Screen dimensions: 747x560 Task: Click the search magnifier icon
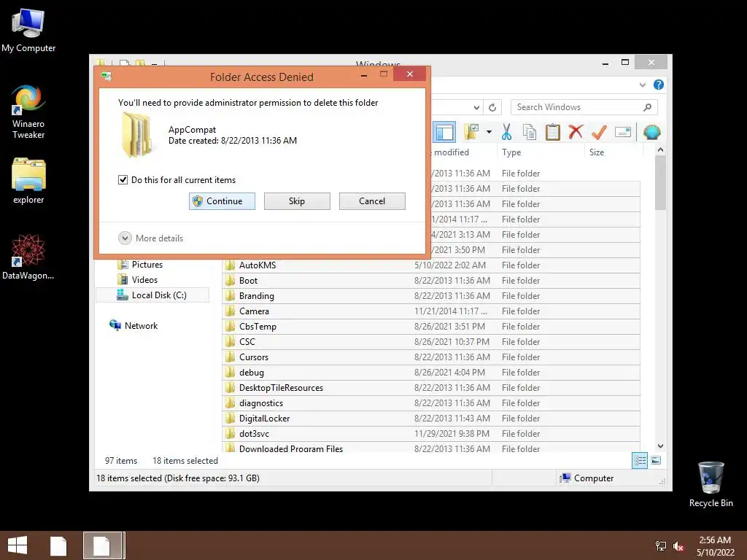[x=647, y=107]
